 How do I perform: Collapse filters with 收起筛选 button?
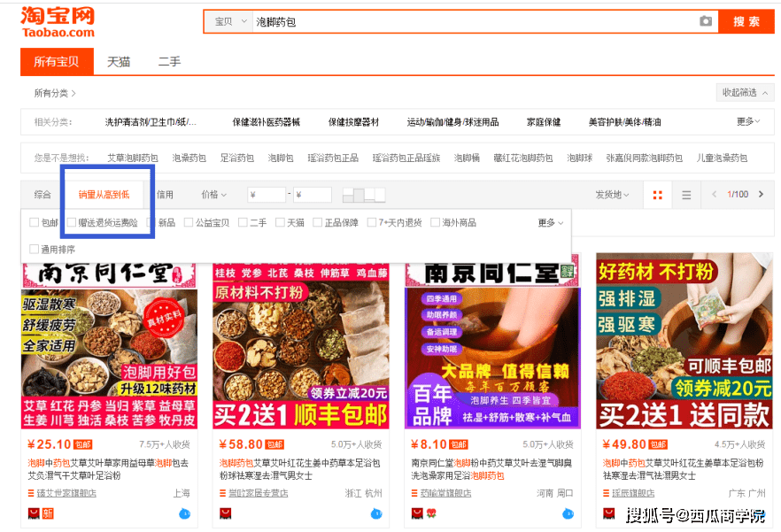tap(745, 93)
